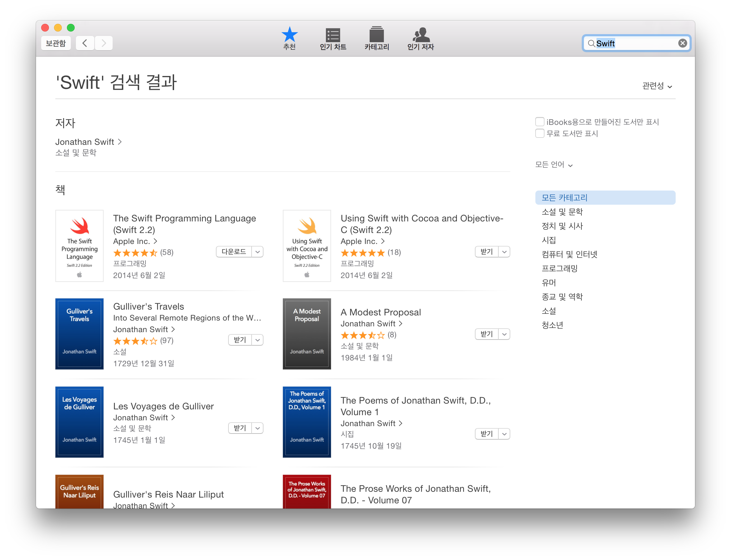Go back with the left arrow button
Screen dimensions: 731x560
(x=85, y=43)
